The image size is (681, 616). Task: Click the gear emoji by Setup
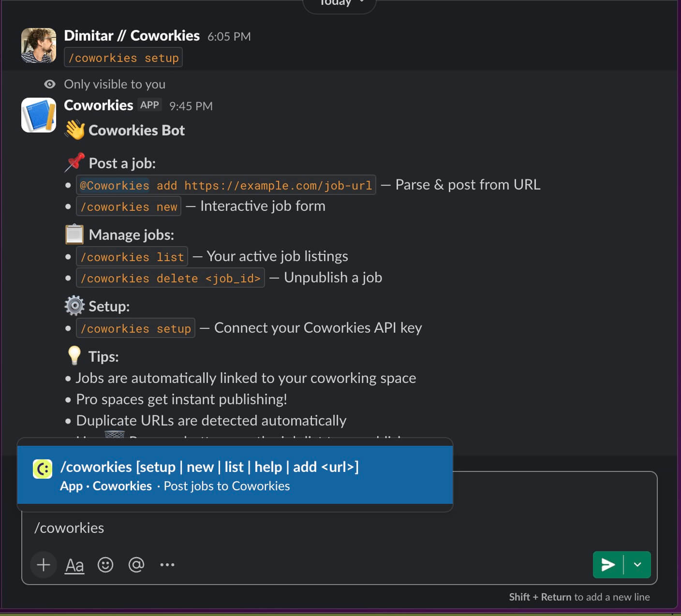74,306
